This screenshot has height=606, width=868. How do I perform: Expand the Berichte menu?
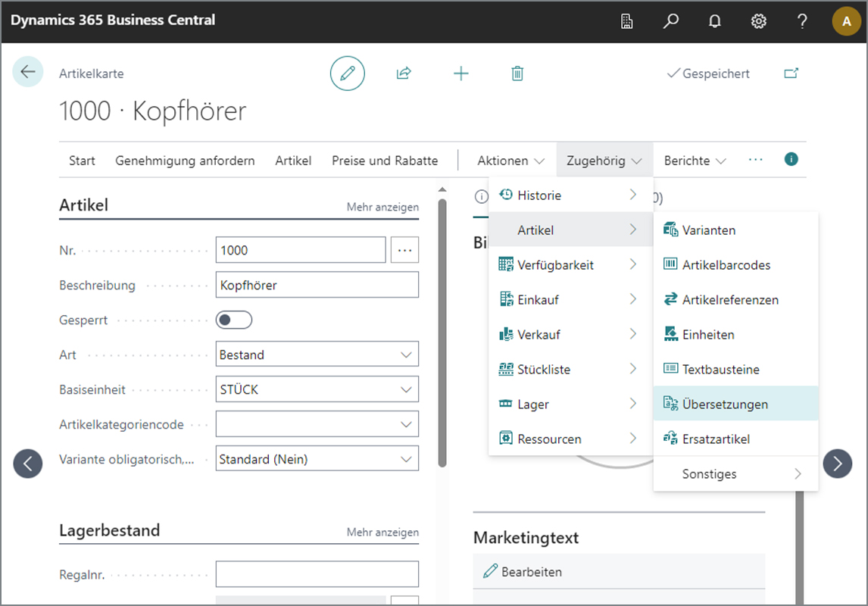click(x=695, y=161)
